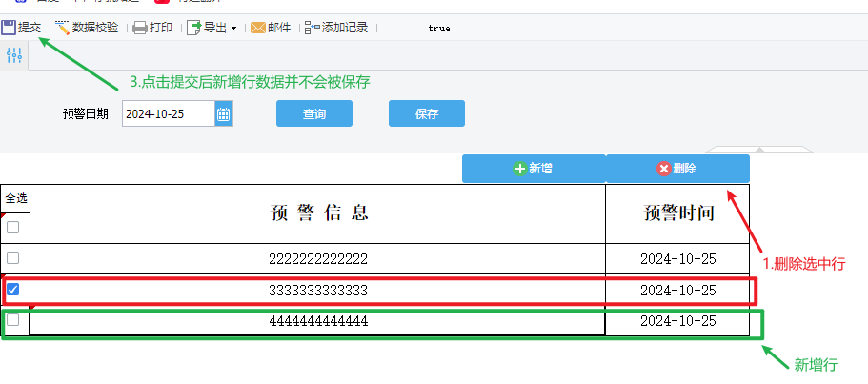Viewport: 868px width, 384px height.
Task: Click the 新增 add row button
Action: point(534,169)
